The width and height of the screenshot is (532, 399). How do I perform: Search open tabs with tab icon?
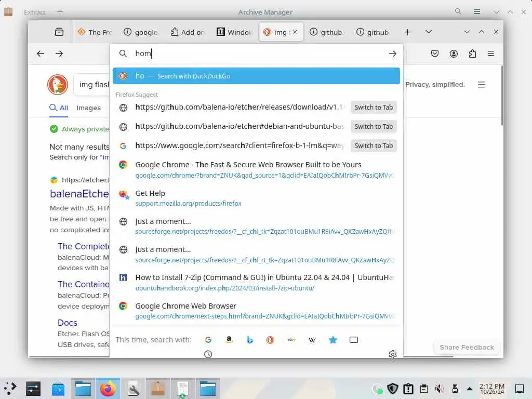click(353, 340)
